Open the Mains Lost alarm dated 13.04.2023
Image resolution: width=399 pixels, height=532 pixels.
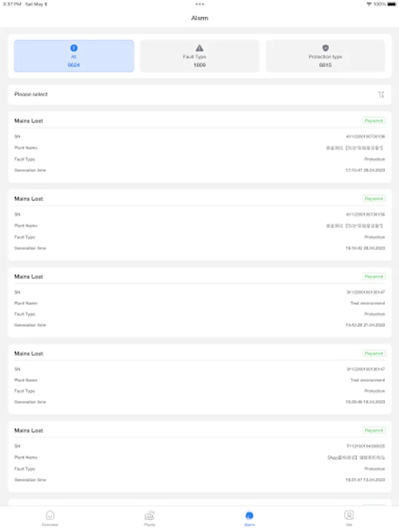click(199, 456)
